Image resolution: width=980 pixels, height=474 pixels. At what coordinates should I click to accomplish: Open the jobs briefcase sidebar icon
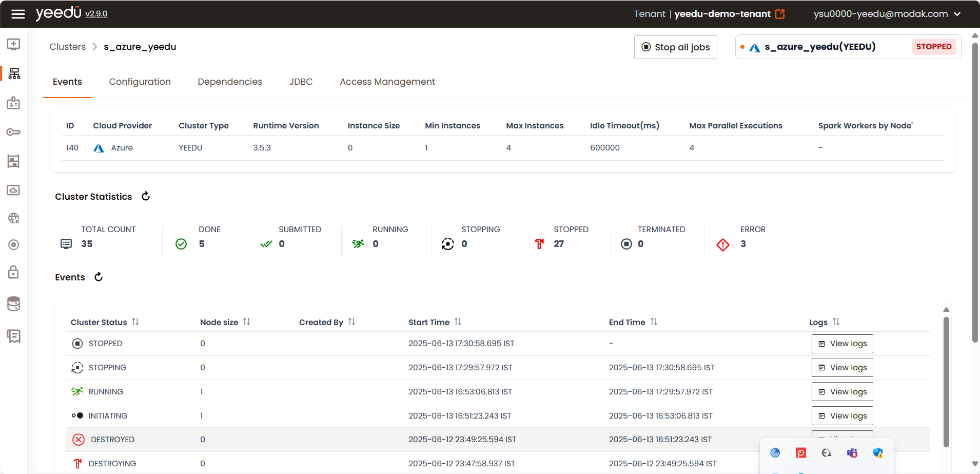click(x=14, y=103)
